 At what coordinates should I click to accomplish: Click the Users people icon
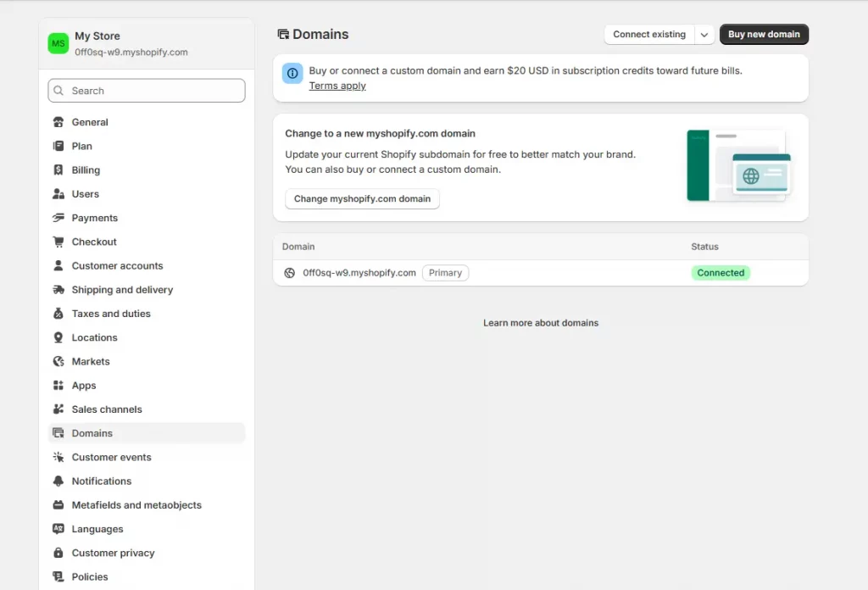tap(58, 194)
